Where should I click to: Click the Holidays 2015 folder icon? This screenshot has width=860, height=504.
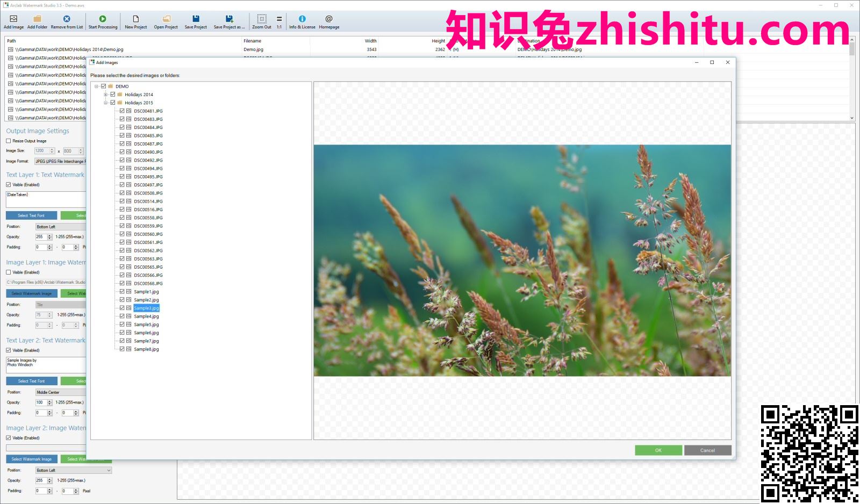tap(120, 103)
